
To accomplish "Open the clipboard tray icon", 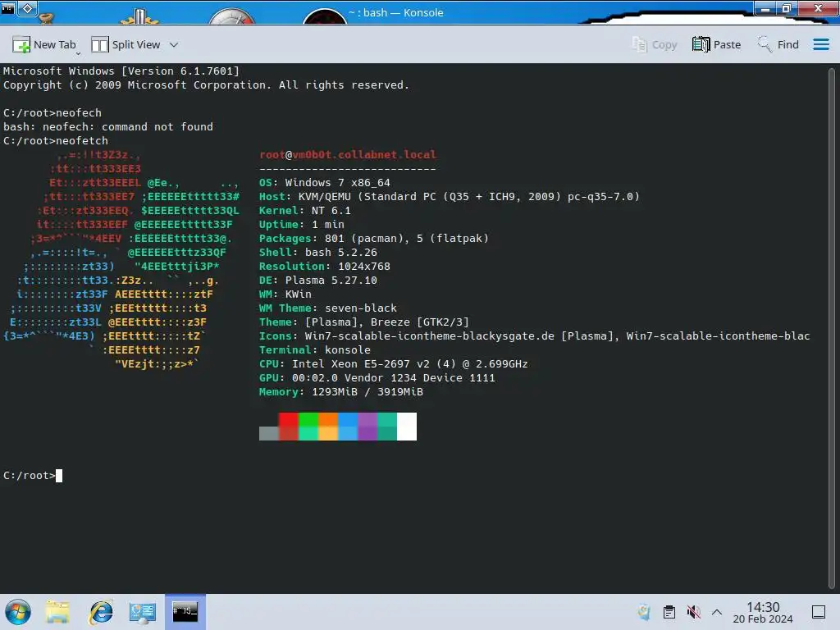I will pyautogui.click(x=669, y=612).
